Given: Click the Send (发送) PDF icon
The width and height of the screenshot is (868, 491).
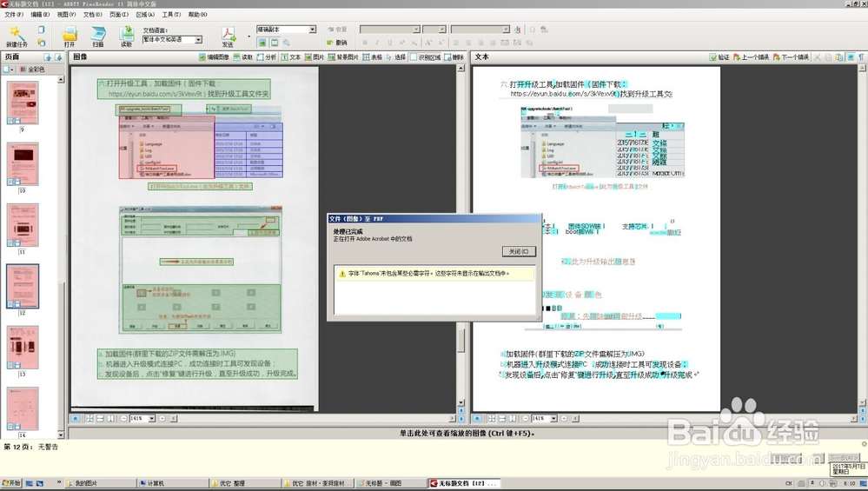Looking at the screenshot, I should 228,35.
